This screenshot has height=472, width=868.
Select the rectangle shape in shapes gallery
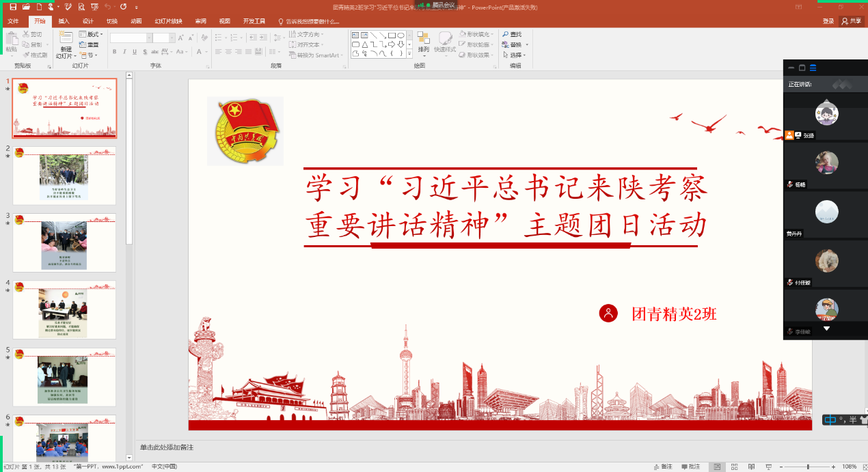coord(392,36)
